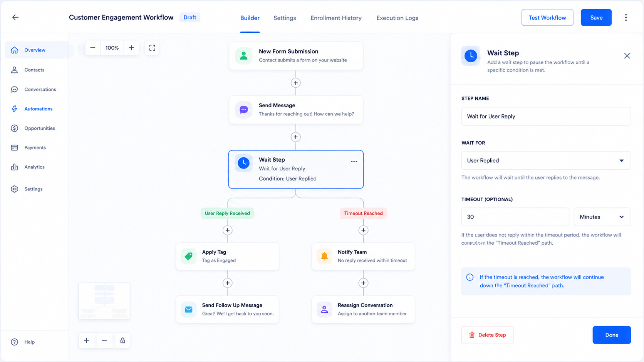Add step between Apply Tag and Send Follow Up

[x=228, y=283]
